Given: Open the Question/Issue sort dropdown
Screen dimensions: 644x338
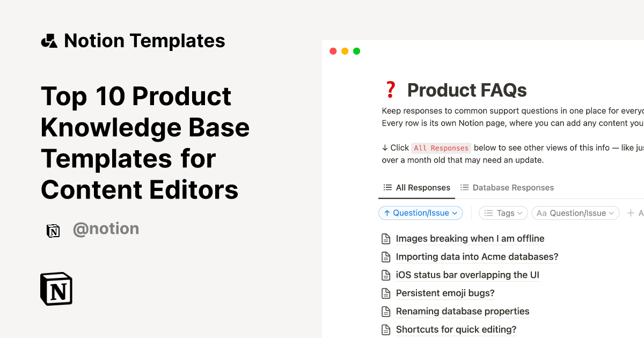Looking at the screenshot, I should click(455, 213).
